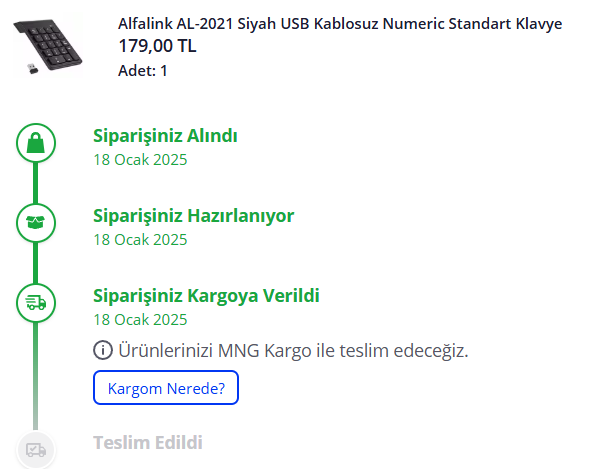Open the Kargom Nerede? tracking button

tap(166, 388)
